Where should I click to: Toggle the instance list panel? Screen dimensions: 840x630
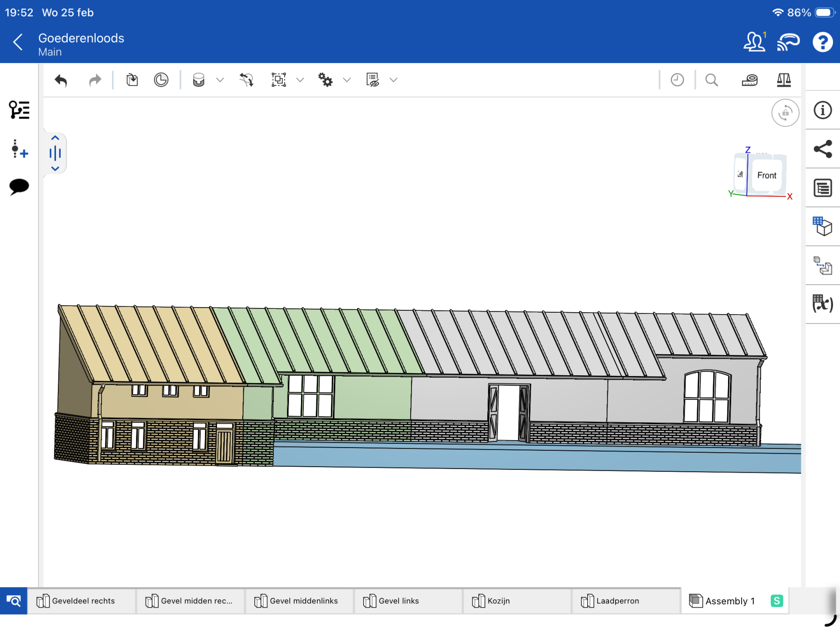pyautogui.click(x=19, y=110)
